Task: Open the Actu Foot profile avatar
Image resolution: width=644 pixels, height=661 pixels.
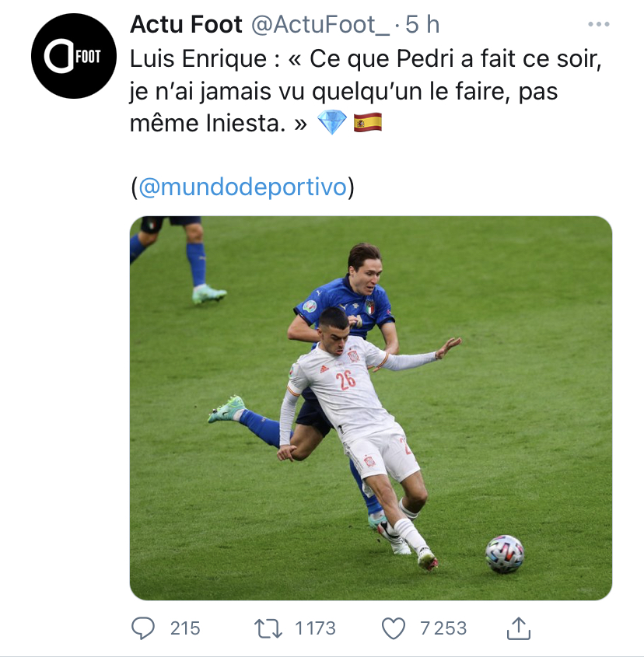Action: point(74,56)
